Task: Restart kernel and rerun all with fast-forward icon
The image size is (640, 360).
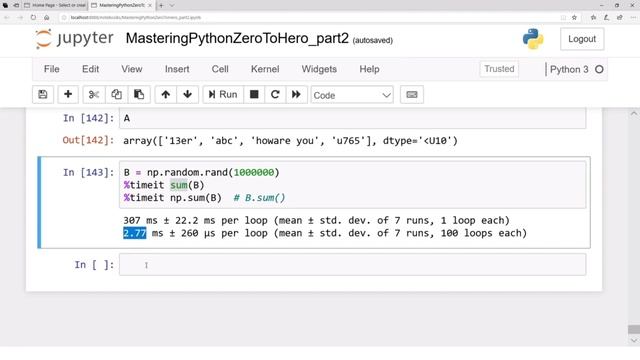Action: click(x=296, y=95)
